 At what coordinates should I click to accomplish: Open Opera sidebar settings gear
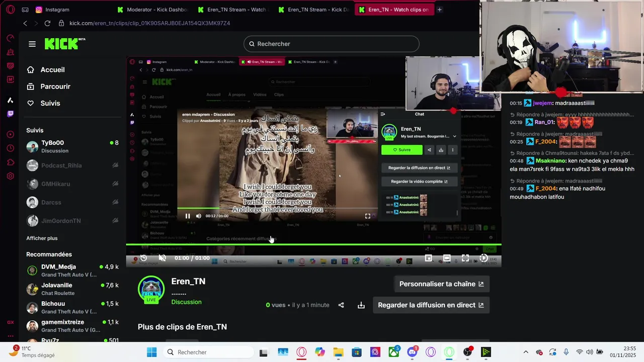point(10,176)
